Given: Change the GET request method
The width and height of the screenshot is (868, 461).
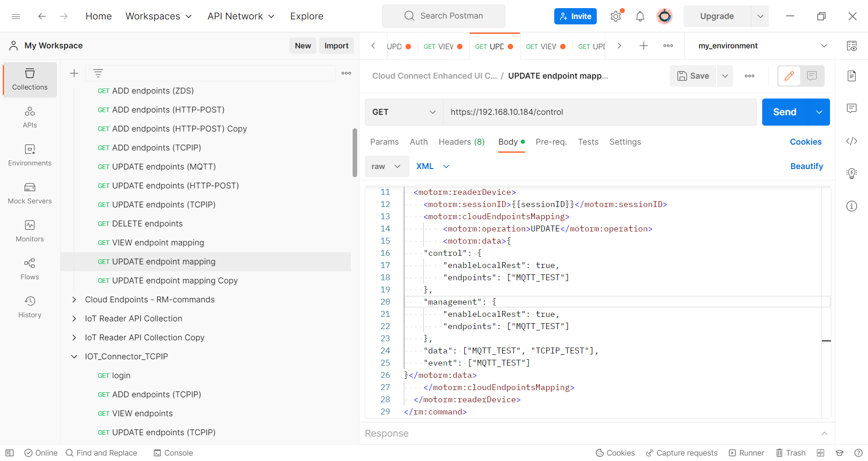Looking at the screenshot, I should pos(404,112).
